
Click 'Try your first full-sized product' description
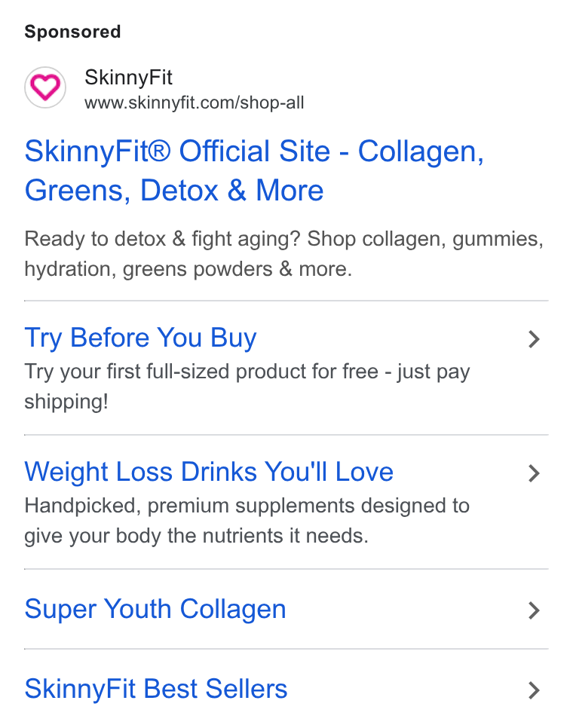[247, 387]
